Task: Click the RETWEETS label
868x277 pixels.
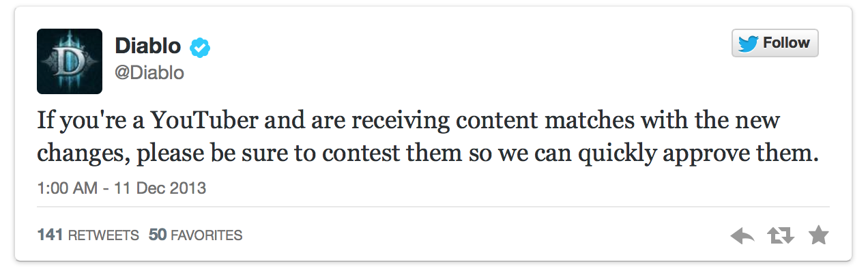Action: pos(103,235)
